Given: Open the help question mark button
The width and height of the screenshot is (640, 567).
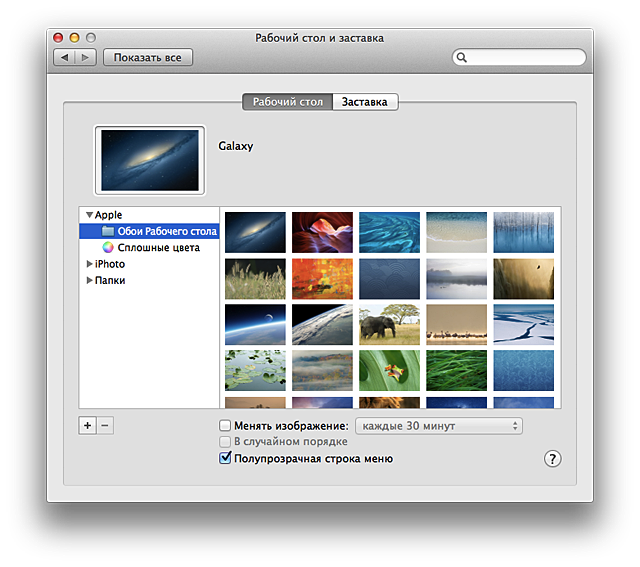Looking at the screenshot, I should [553, 458].
